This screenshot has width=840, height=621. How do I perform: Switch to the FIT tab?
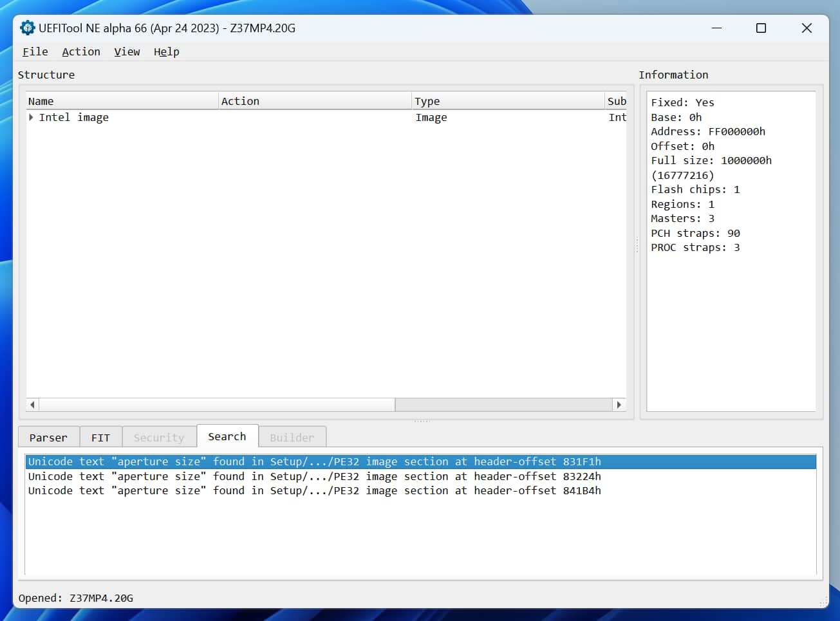point(100,437)
